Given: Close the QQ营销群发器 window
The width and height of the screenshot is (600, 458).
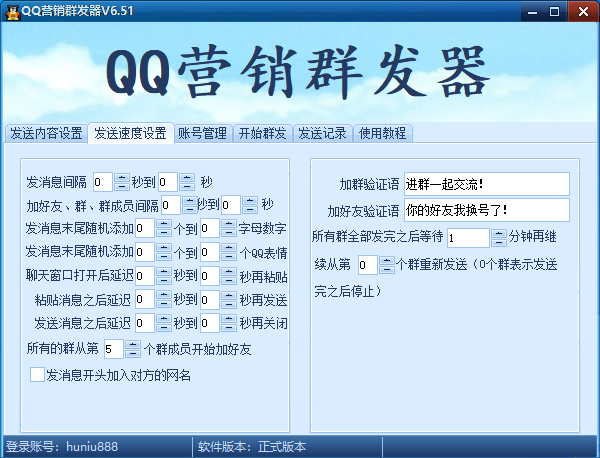Looking at the screenshot, I should click(583, 11).
